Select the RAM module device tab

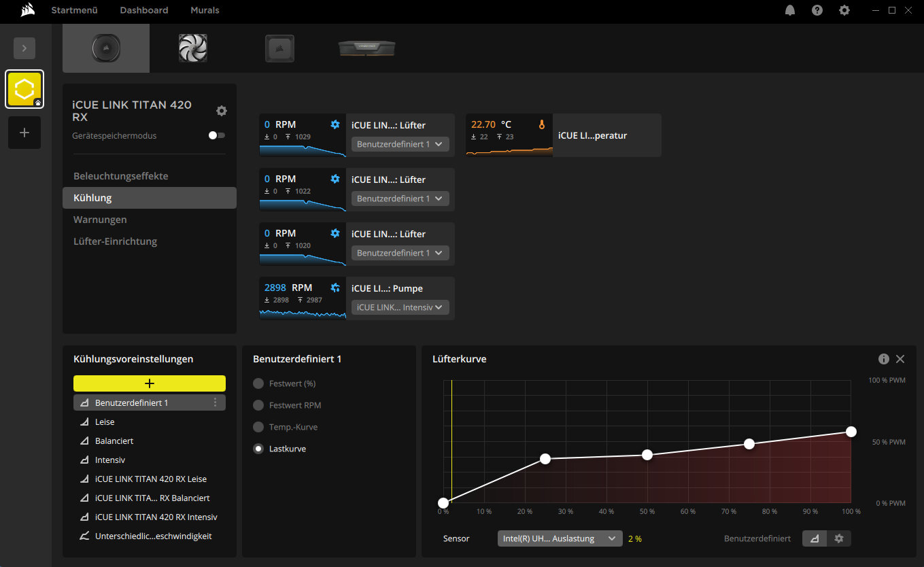pyautogui.click(x=366, y=48)
